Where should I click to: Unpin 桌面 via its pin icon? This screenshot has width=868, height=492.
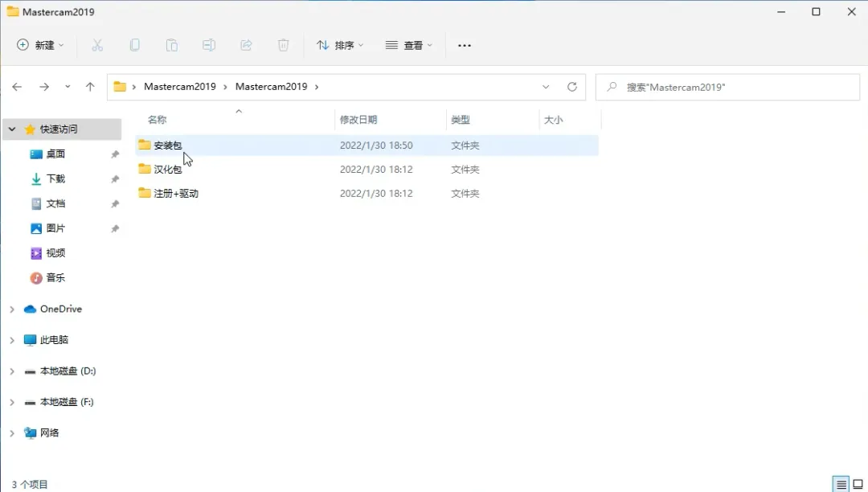point(115,154)
